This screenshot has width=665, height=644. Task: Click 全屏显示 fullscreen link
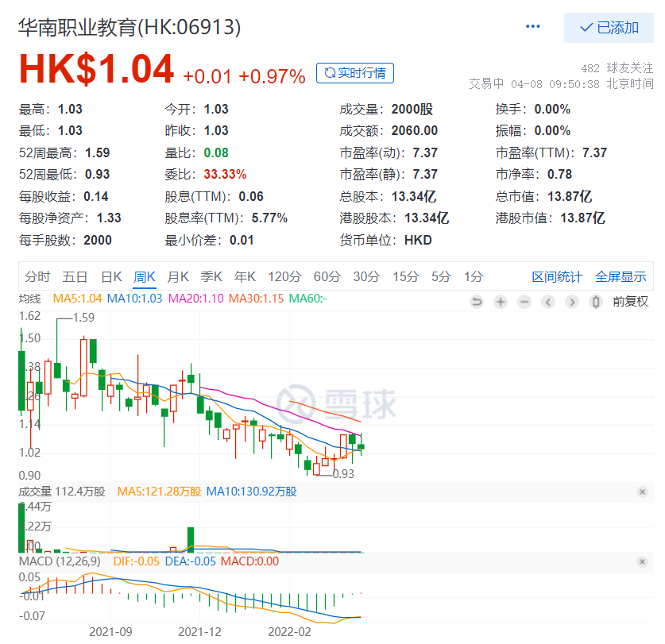pos(621,277)
